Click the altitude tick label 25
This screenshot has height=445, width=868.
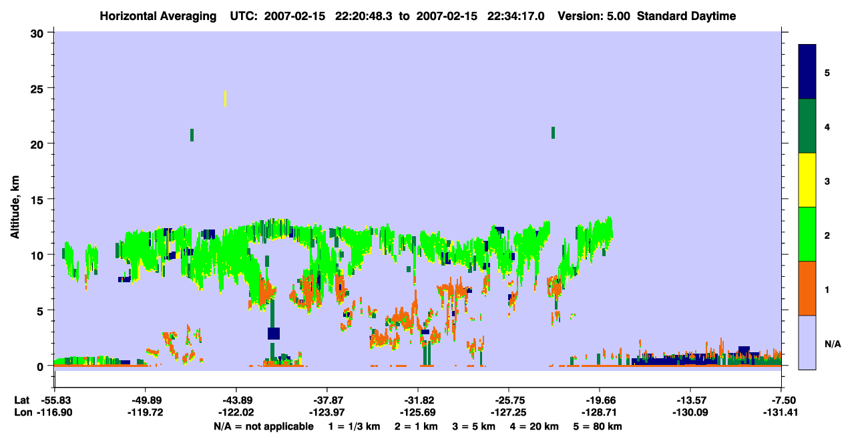pos(39,88)
